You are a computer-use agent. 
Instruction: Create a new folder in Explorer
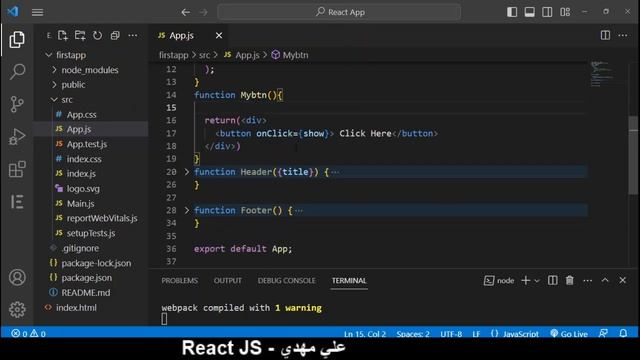pos(80,36)
